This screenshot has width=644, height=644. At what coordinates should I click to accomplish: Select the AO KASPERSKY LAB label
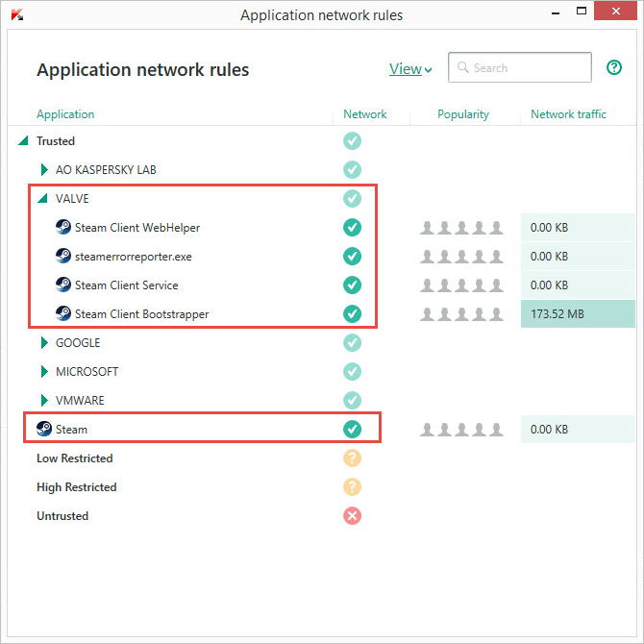[106, 169]
